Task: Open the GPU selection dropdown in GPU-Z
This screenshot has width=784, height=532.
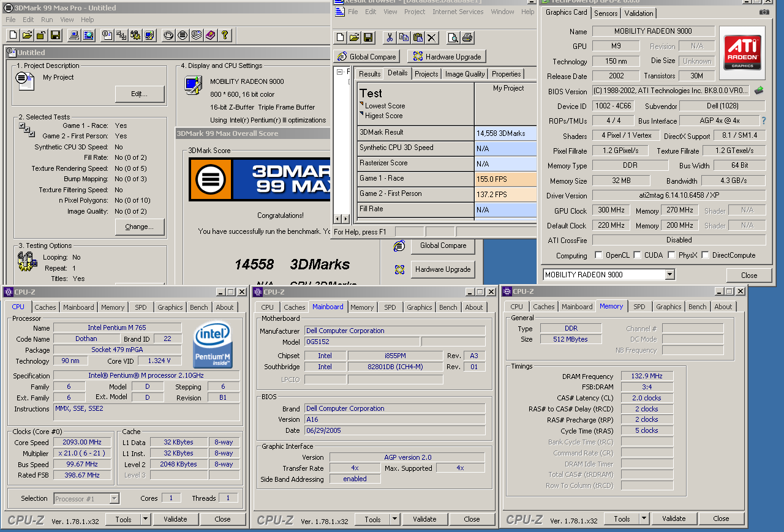Action: tap(669, 275)
